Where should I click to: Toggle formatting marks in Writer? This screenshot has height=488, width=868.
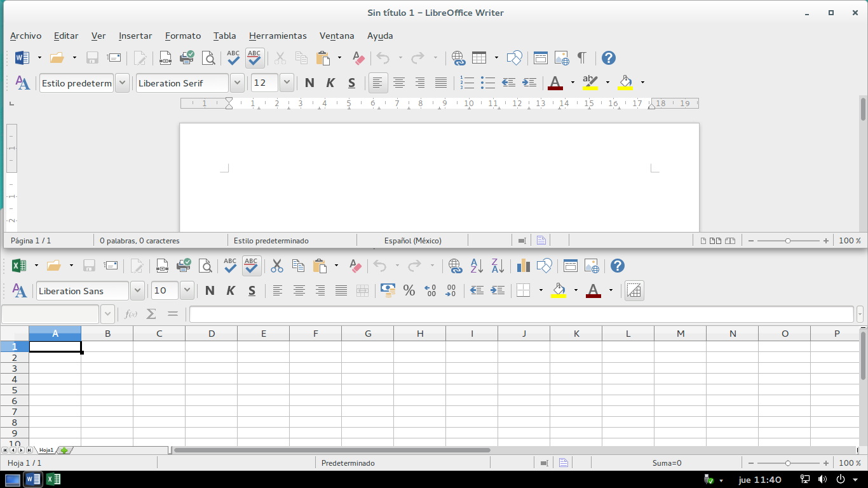(581, 57)
